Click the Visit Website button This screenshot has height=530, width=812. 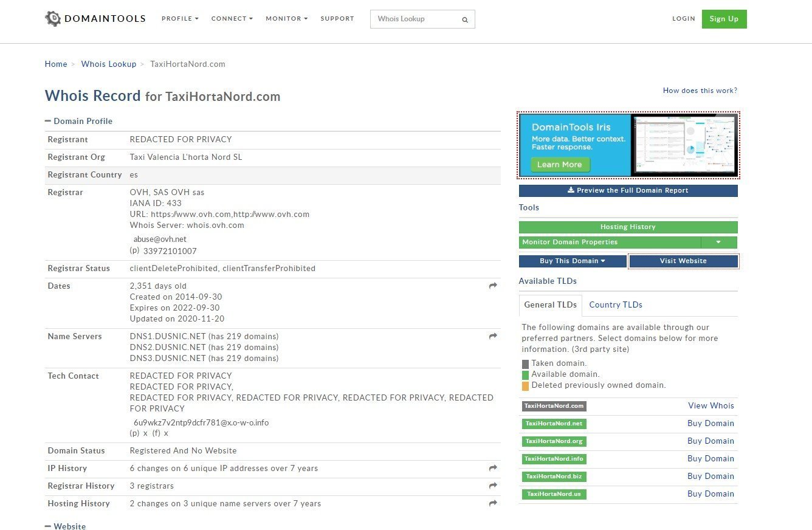[683, 261]
